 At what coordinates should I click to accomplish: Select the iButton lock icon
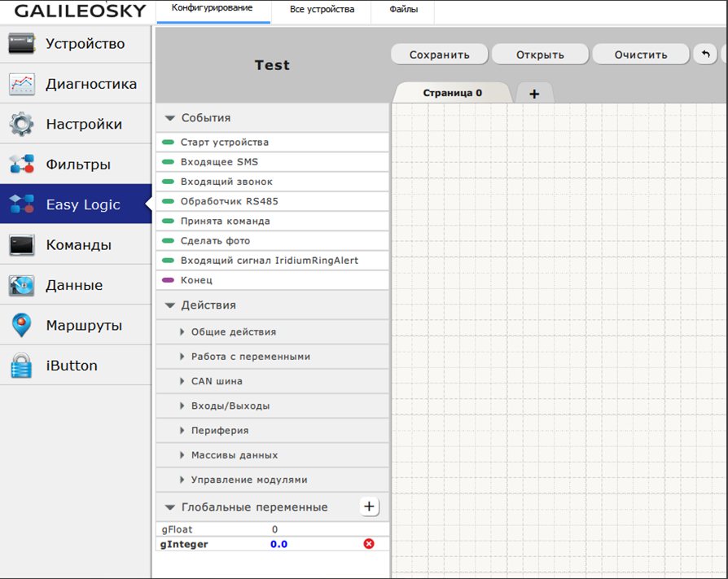click(22, 366)
